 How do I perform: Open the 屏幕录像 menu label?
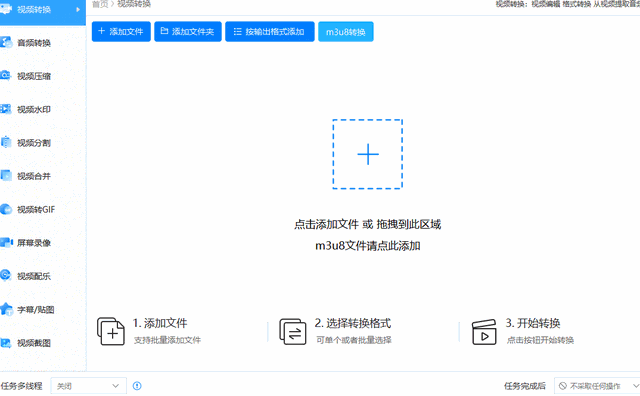[x=34, y=243]
